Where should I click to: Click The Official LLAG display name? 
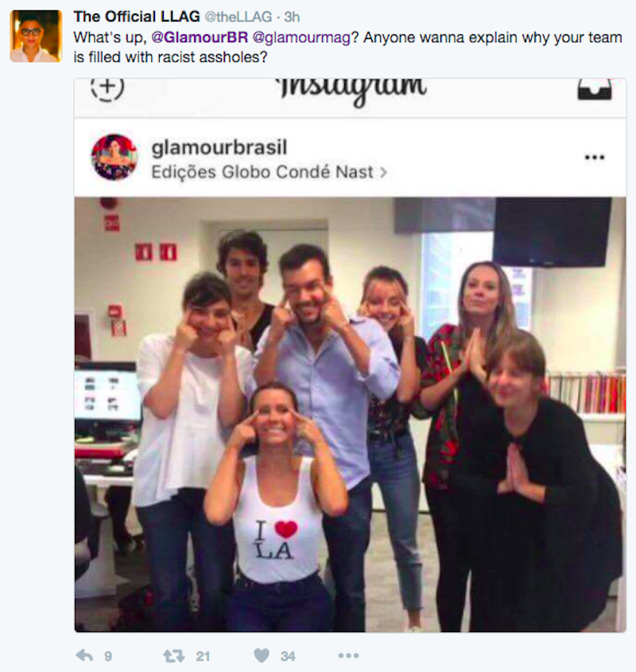tap(137, 16)
